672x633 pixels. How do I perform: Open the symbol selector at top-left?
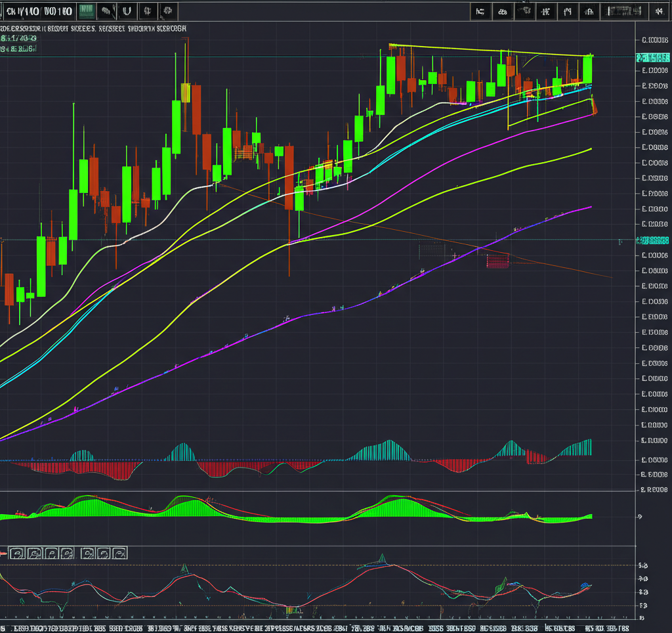(x=38, y=11)
